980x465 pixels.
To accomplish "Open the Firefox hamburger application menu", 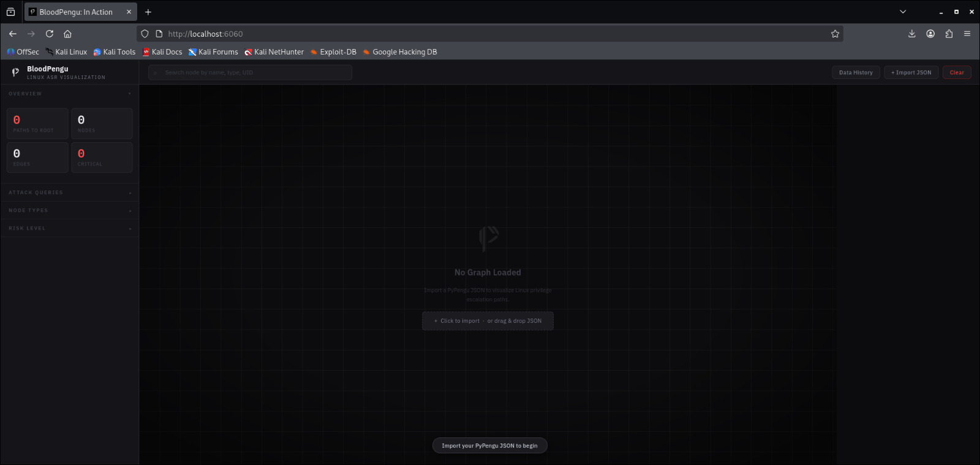I will click(967, 34).
